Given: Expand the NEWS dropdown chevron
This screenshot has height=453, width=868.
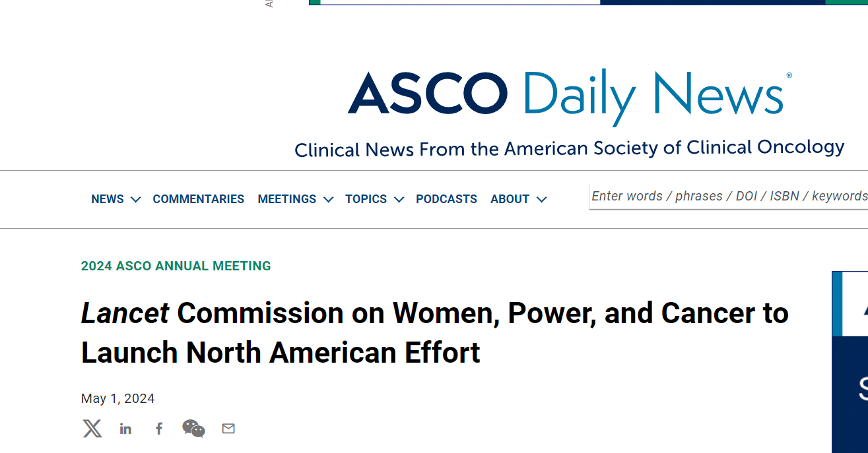Looking at the screenshot, I should coord(136,199).
